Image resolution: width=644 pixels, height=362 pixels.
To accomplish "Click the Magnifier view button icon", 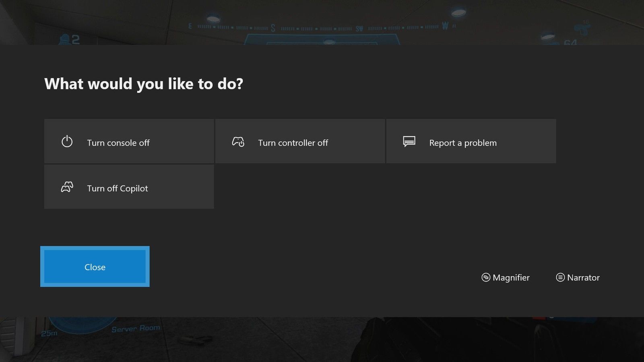I will (x=486, y=278).
